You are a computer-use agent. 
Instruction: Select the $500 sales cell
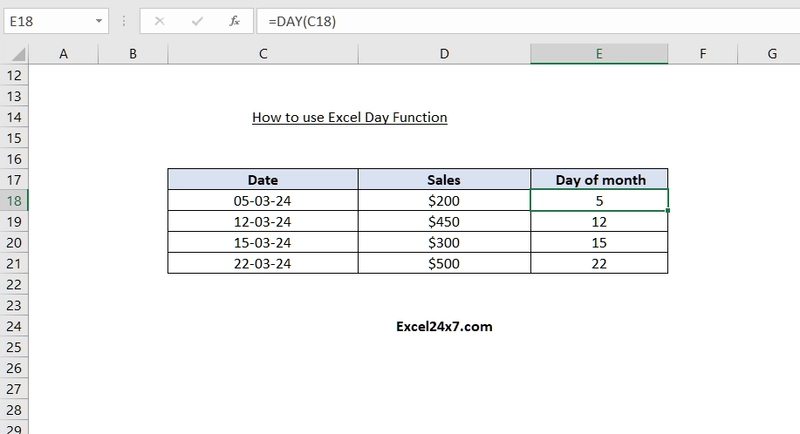coord(444,264)
